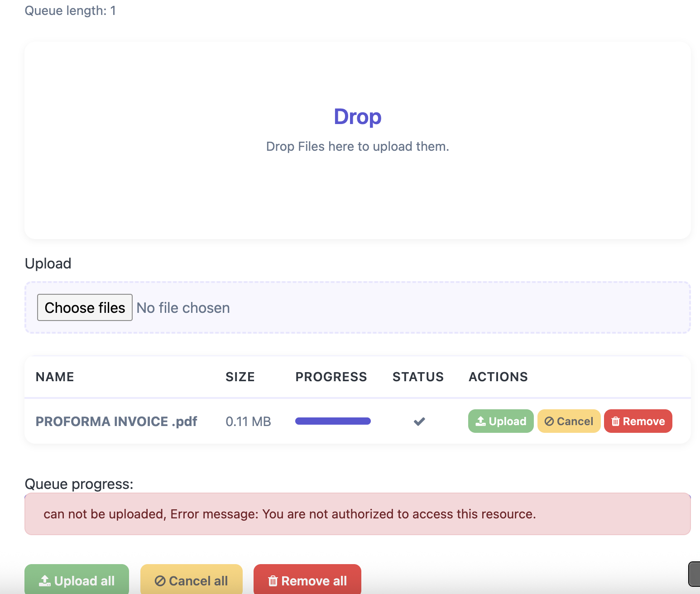Click the 0.11 MB size value

[248, 422]
